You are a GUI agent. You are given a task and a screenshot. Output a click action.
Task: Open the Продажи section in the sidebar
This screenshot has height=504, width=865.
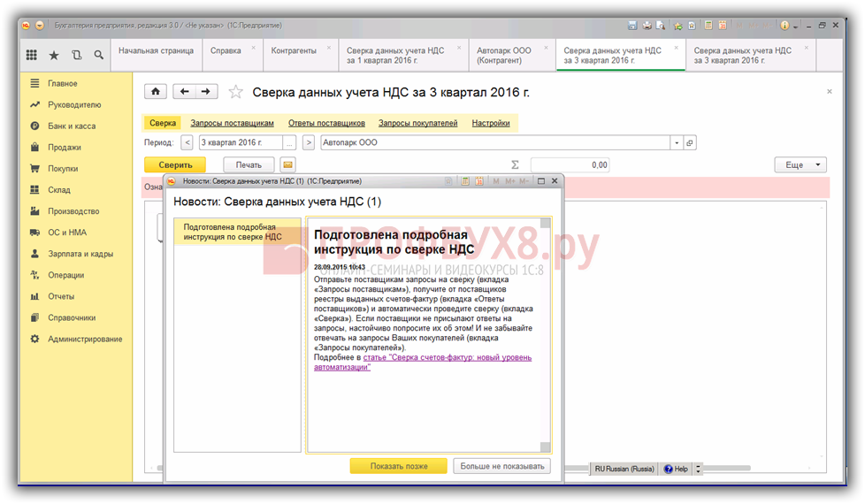pyautogui.click(x=65, y=148)
